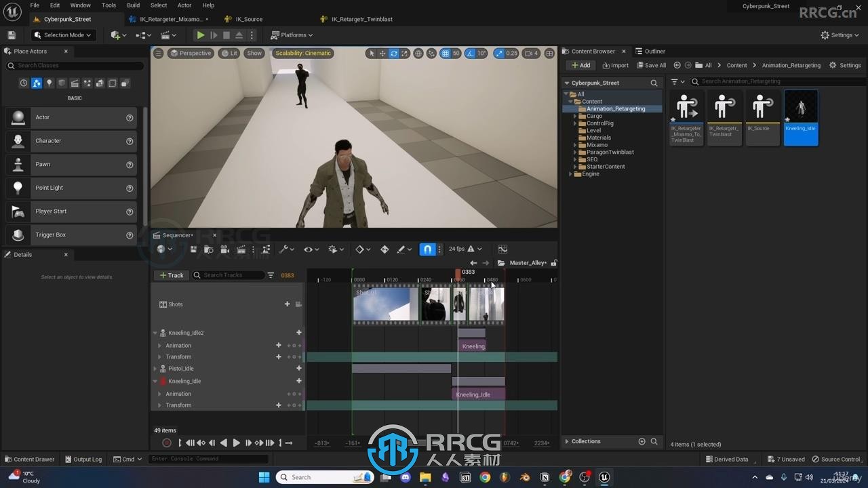The image size is (868, 488).
Task: Open Chrome from the Windows taskbar
Action: coord(485,477)
